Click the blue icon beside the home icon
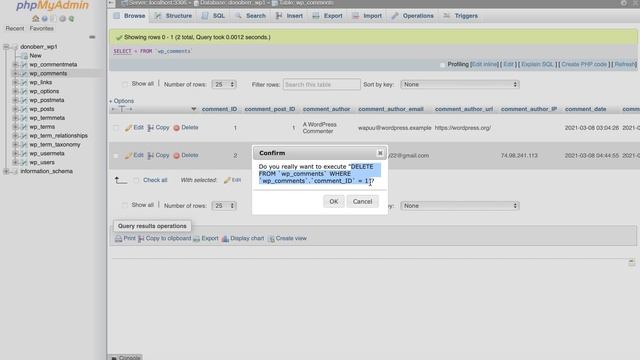The height and width of the screenshot is (360, 640). pos(44,18)
